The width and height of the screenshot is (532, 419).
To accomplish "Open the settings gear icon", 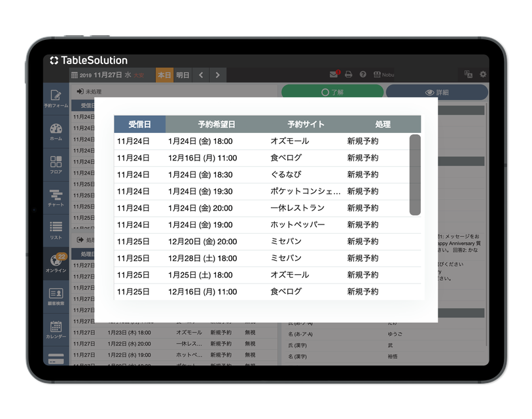I will [x=483, y=75].
